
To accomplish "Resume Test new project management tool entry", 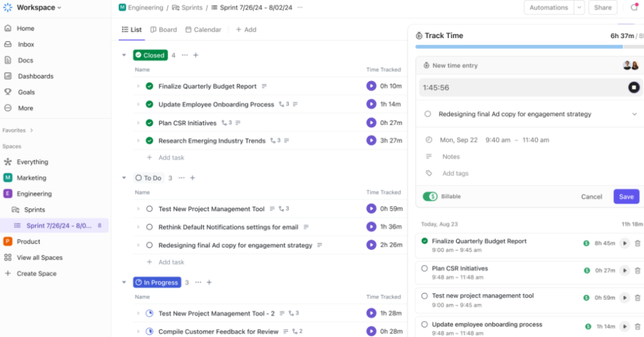I will [624, 298].
